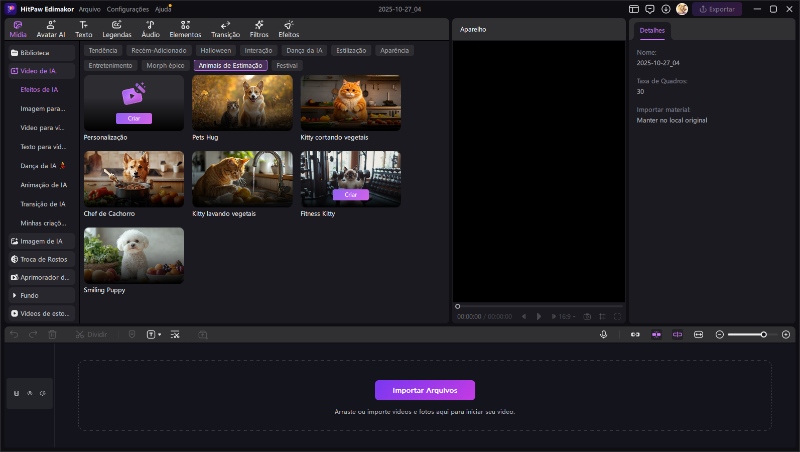
Task: Click the microphone voice record icon
Action: pos(603,334)
